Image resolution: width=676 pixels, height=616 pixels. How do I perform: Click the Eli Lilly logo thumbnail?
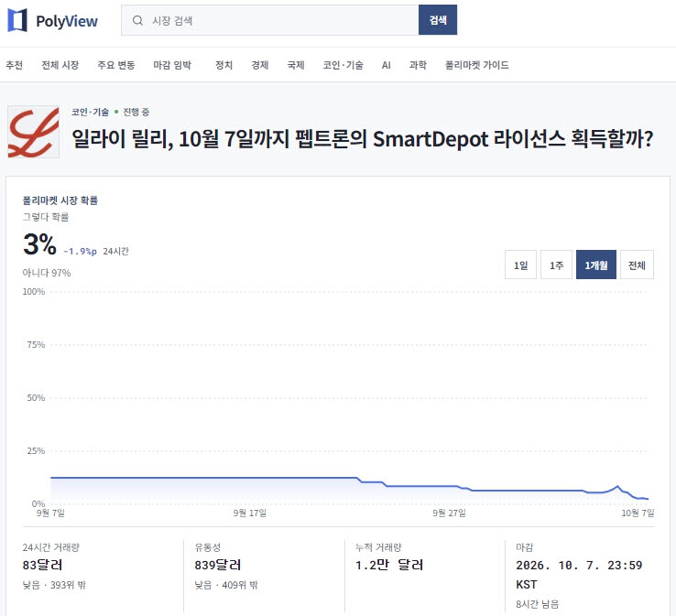click(x=33, y=132)
